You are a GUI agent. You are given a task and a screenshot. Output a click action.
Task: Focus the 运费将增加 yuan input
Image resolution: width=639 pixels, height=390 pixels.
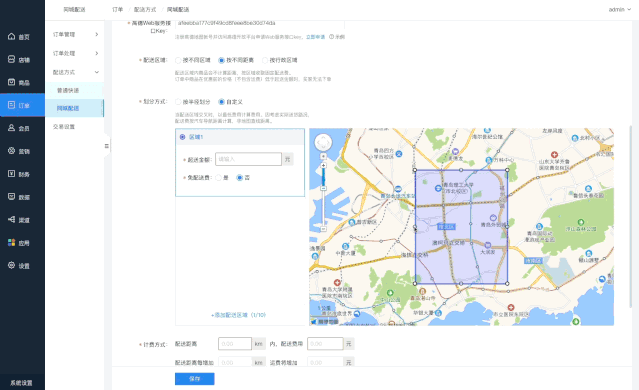pos(325,362)
